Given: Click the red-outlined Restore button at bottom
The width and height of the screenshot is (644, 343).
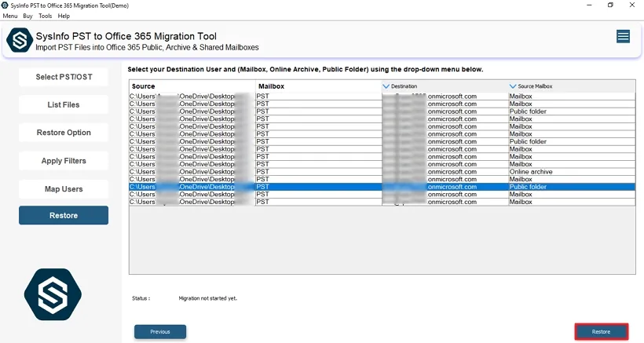Looking at the screenshot, I should (x=601, y=332).
